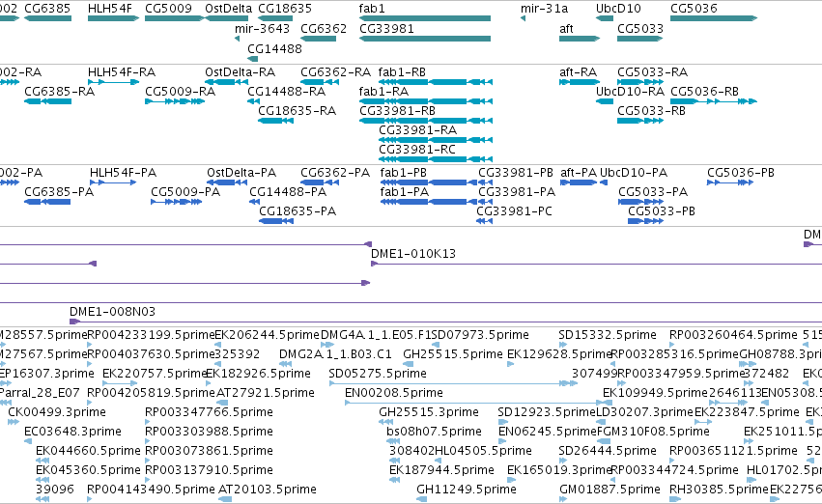Select the CG6362-PA protein label
822x504 pixels.
pos(335,173)
